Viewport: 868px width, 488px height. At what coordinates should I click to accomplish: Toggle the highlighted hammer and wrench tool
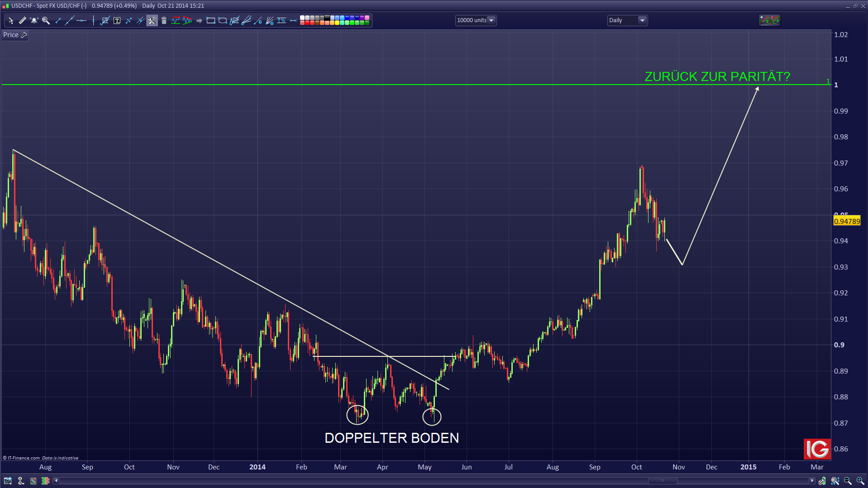click(x=152, y=20)
